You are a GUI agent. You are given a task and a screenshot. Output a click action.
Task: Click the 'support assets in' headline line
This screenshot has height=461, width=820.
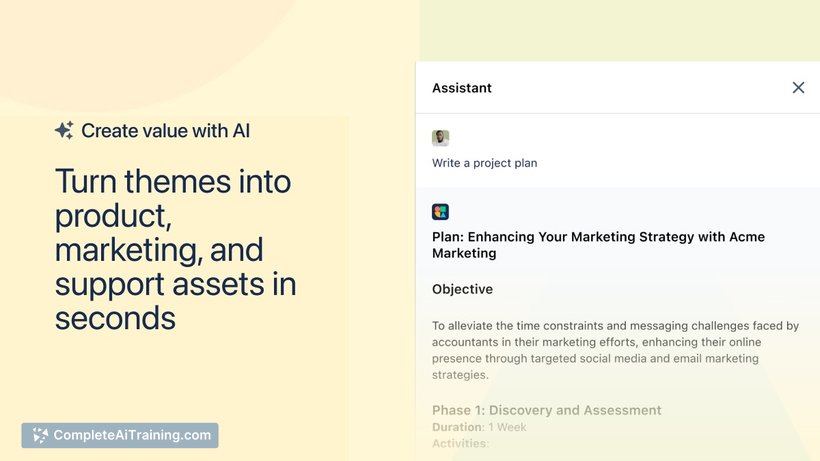pos(175,284)
